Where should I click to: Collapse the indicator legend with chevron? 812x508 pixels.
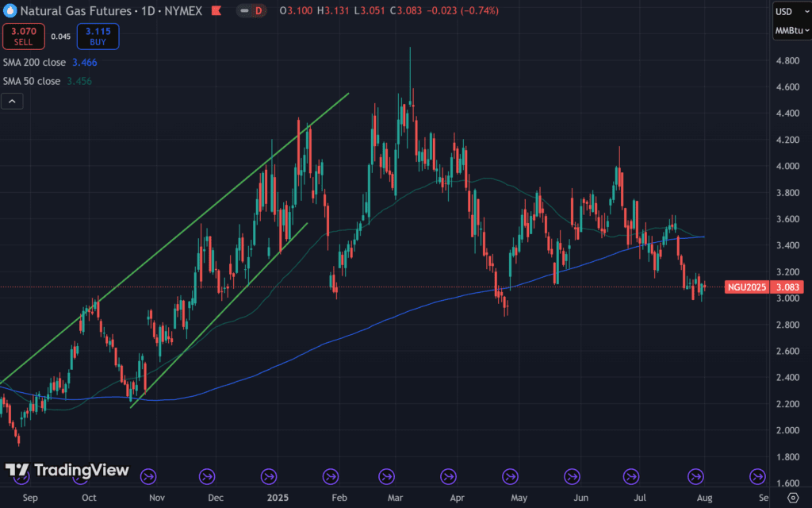pos(12,101)
